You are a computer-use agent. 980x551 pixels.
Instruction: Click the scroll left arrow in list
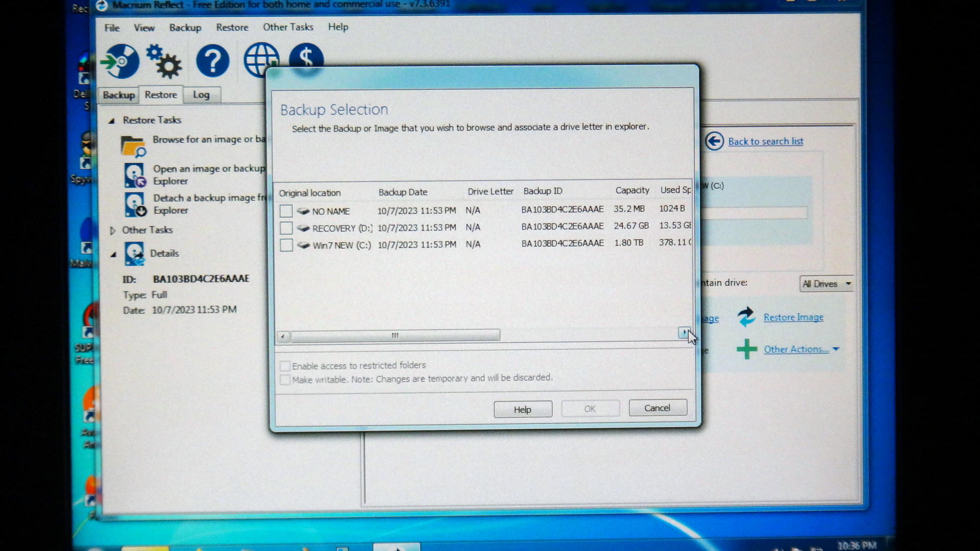tap(283, 336)
